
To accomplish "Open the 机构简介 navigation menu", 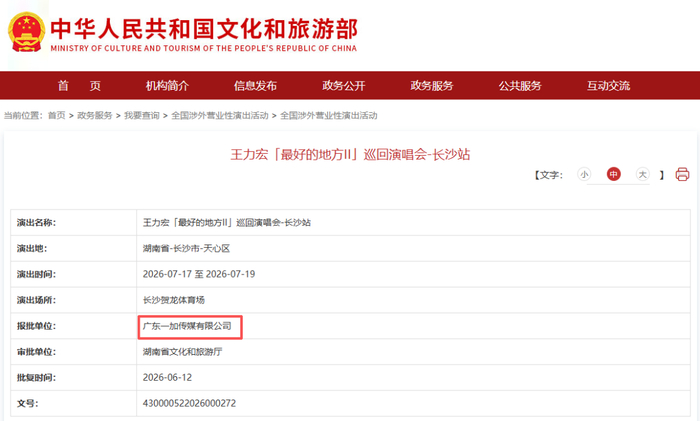I will 167,86.
